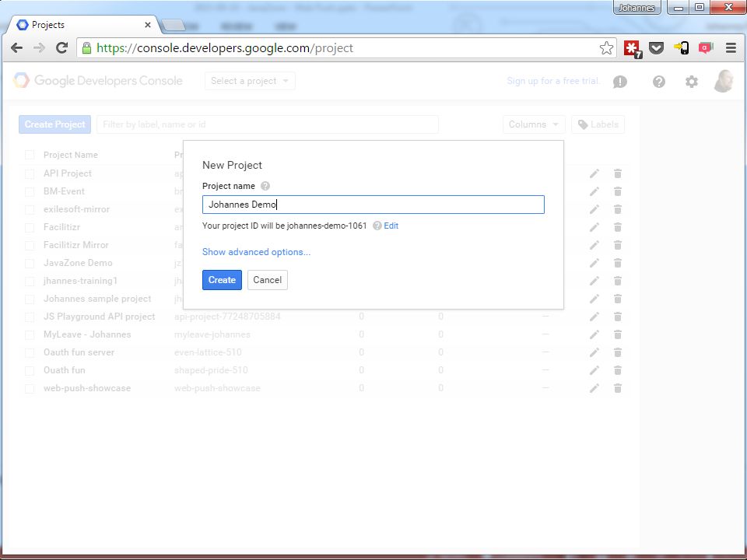This screenshot has width=747, height=560.
Task: Bookmark the page with the star icon
Action: (606, 47)
